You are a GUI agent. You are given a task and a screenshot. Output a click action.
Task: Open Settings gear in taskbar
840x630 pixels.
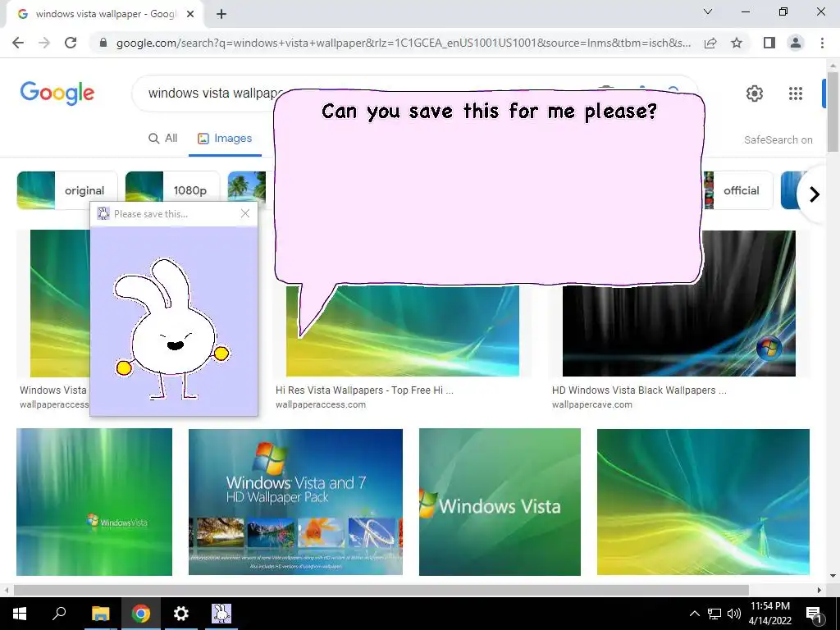[x=181, y=614]
